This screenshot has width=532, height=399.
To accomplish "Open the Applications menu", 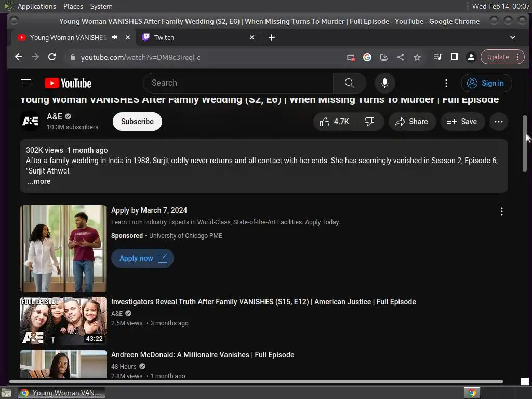I will (x=37, y=6).
